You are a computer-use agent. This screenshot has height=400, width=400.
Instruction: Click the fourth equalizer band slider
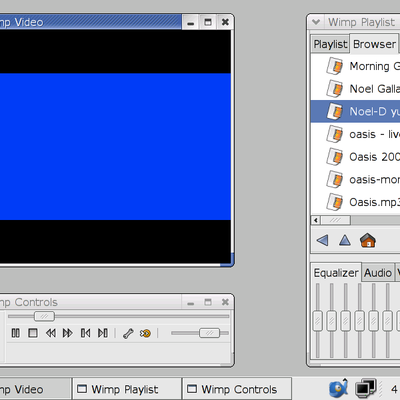pos(360,321)
